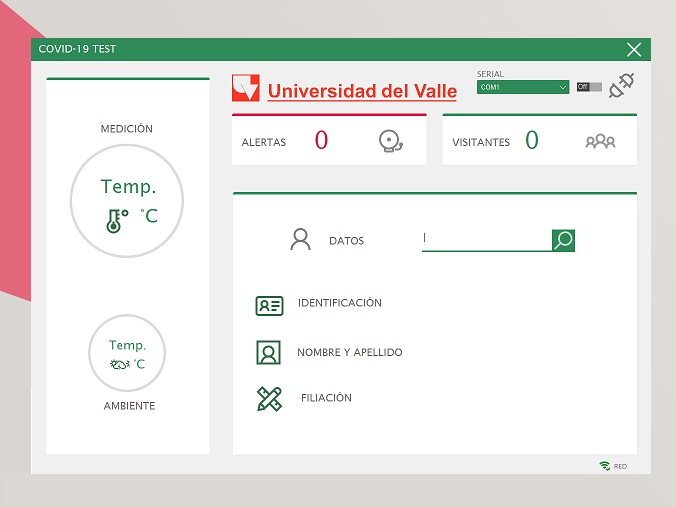Open the COM1 serial port dropdown
This screenshot has width=676, height=507.
pyautogui.click(x=523, y=87)
